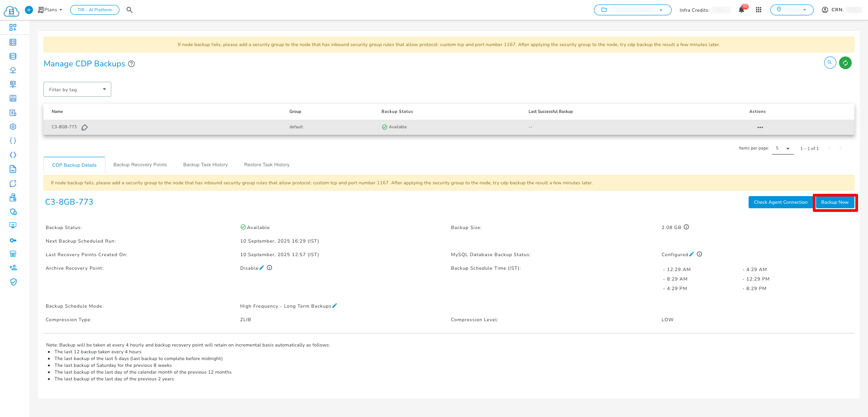Open the settings gear in the sidebar
868x417 pixels.
[13, 127]
